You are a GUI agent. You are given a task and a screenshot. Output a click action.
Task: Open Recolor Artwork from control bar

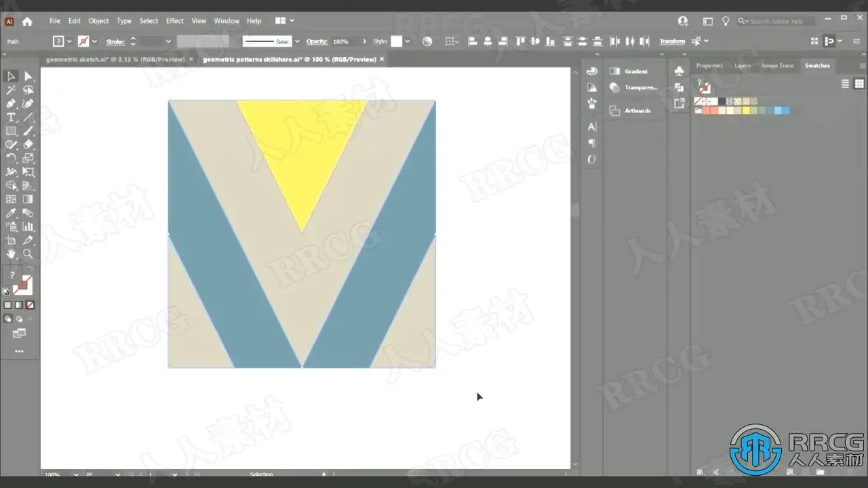427,41
